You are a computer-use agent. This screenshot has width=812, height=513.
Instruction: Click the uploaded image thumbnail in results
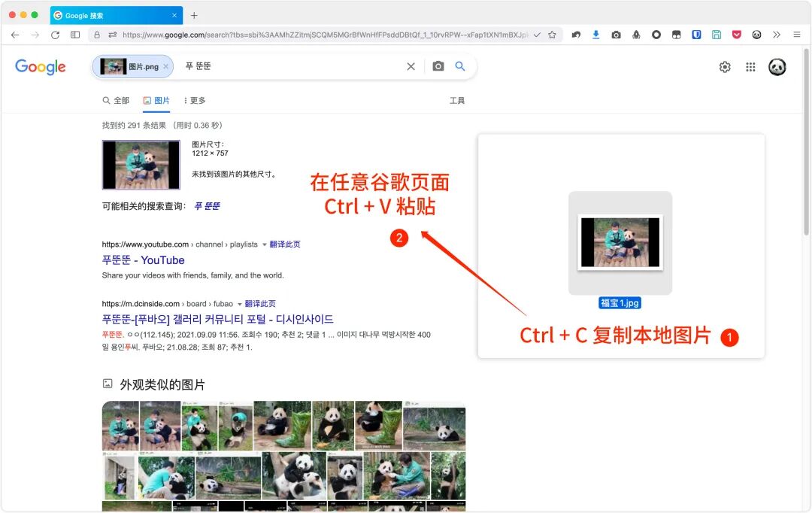(x=141, y=165)
